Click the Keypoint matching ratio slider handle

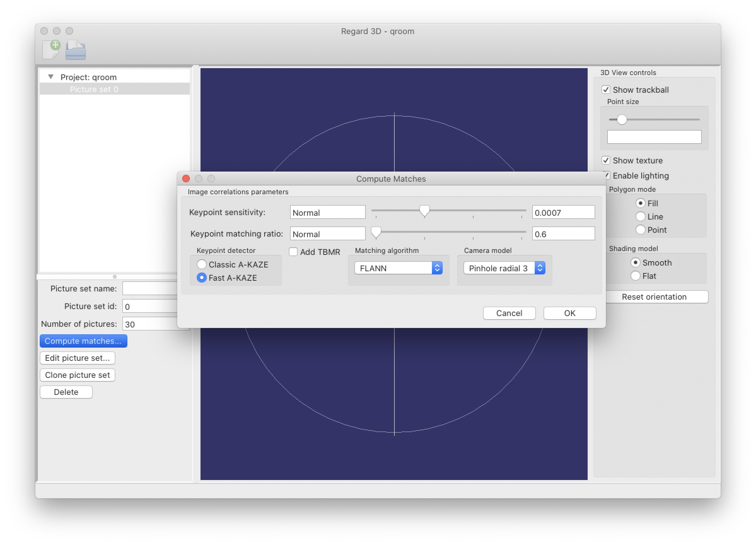point(376,232)
